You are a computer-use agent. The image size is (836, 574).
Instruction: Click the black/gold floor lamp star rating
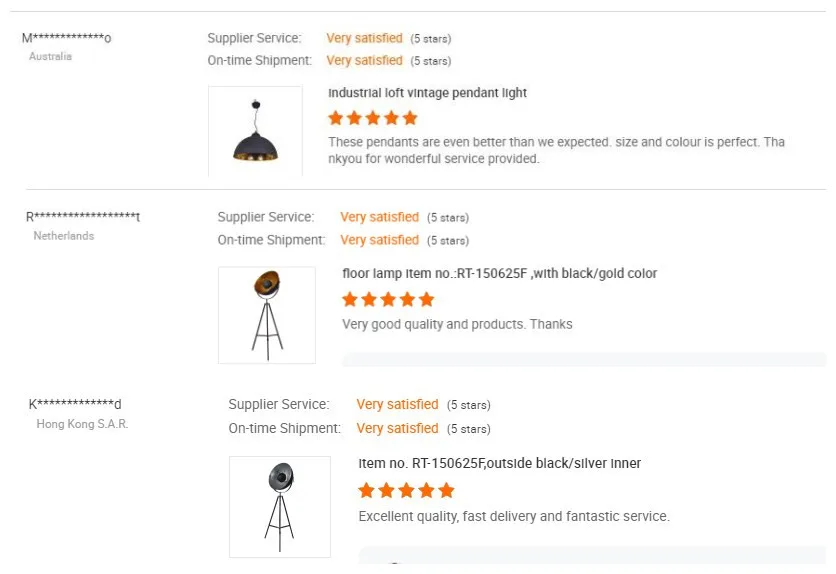pos(388,299)
